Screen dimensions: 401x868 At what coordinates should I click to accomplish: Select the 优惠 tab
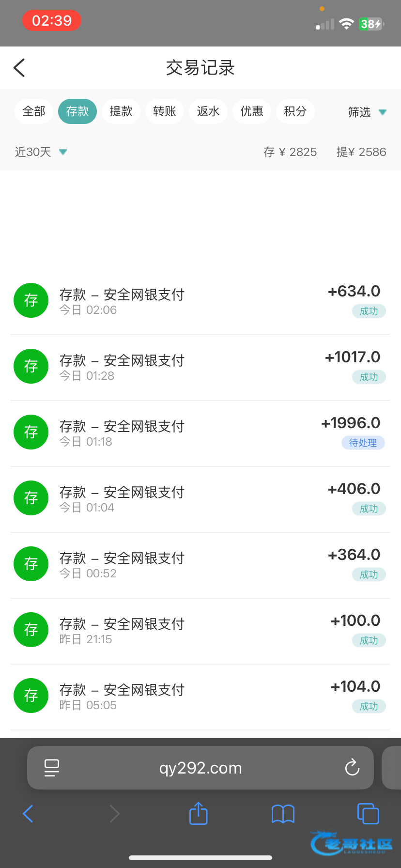[252, 111]
